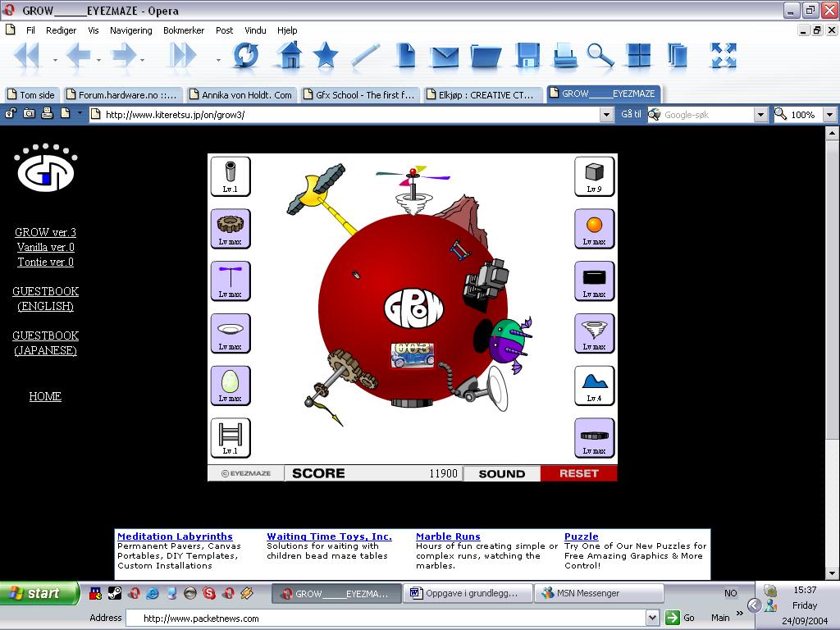The image size is (840, 630).
Task: Expand the fast forward dropdown arrow
Action: pyautogui.click(x=218, y=60)
